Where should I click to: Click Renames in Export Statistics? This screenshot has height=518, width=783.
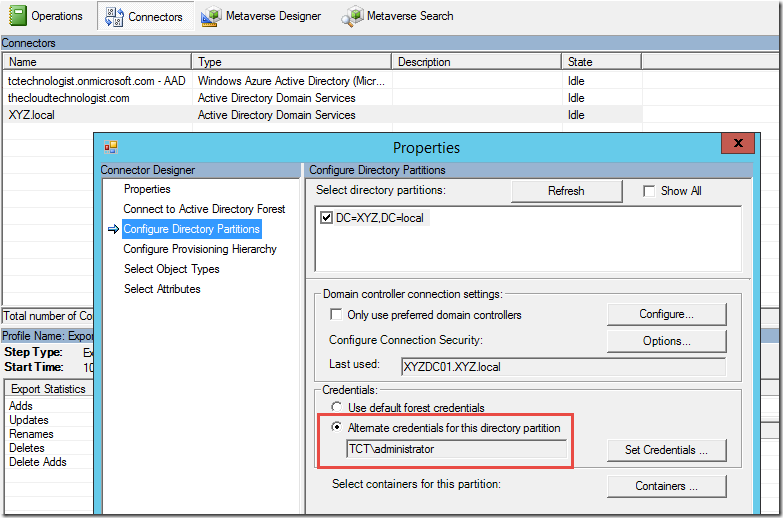(x=31, y=434)
